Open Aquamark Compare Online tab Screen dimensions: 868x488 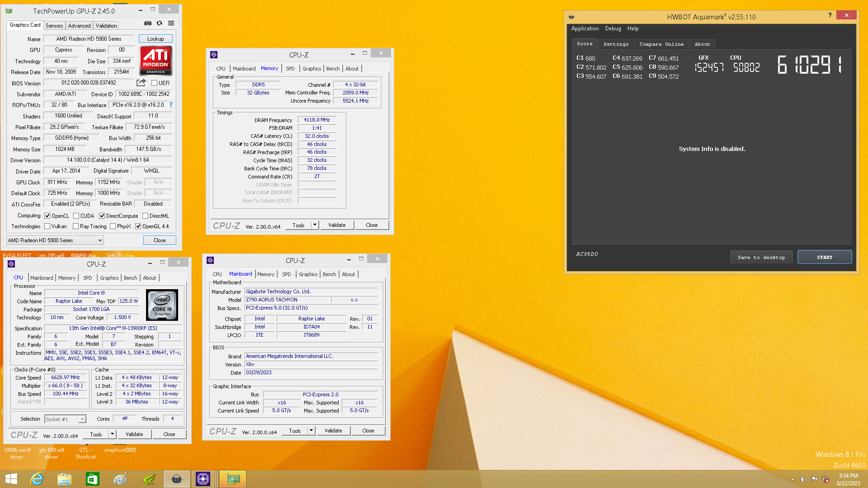click(661, 44)
